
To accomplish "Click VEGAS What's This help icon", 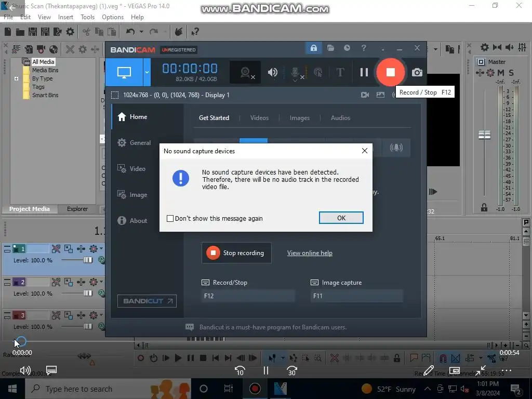I will click(x=195, y=32).
